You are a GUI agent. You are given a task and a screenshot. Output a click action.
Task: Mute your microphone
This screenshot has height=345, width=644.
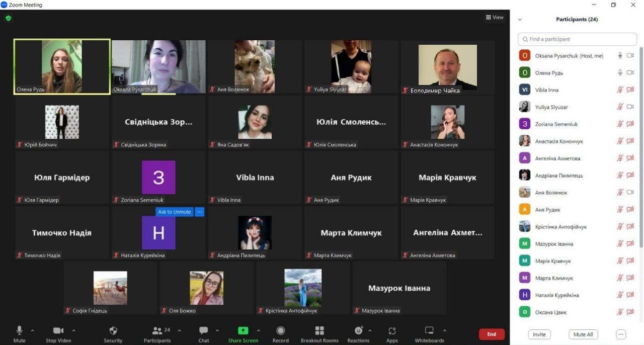[20, 333]
